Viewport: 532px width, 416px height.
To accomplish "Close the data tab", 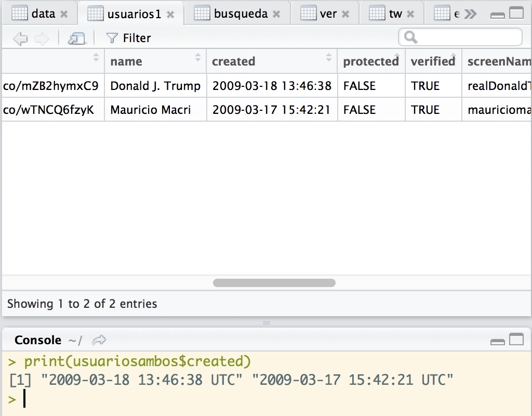I will coord(64,14).
